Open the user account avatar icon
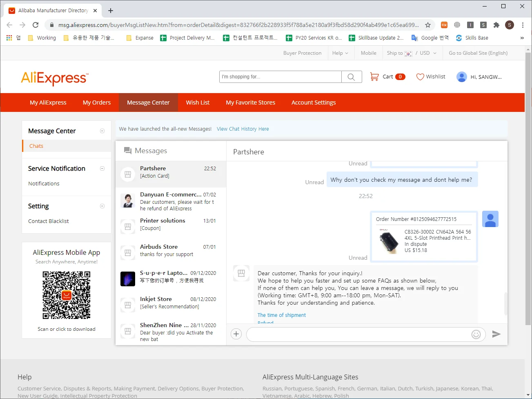Viewport: 532px width, 399px height. click(x=462, y=77)
